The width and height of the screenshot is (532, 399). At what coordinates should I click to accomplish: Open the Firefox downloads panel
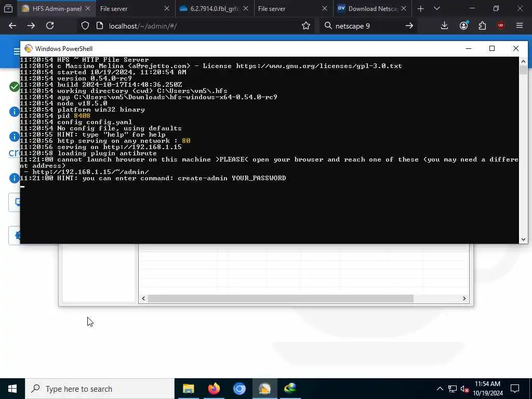445,26
